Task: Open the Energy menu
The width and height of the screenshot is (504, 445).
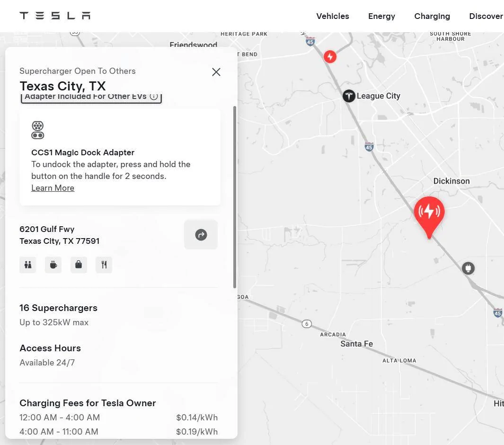Action: pyautogui.click(x=381, y=16)
